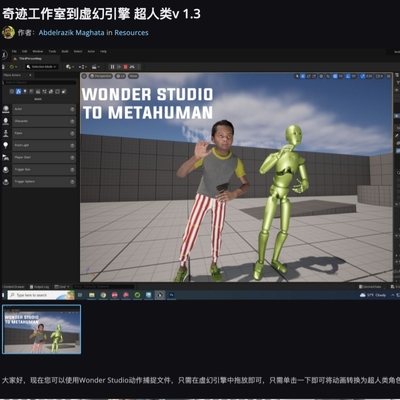The image size is (400, 400).
Task: Open the camera speed setting
Action: coord(379,76)
